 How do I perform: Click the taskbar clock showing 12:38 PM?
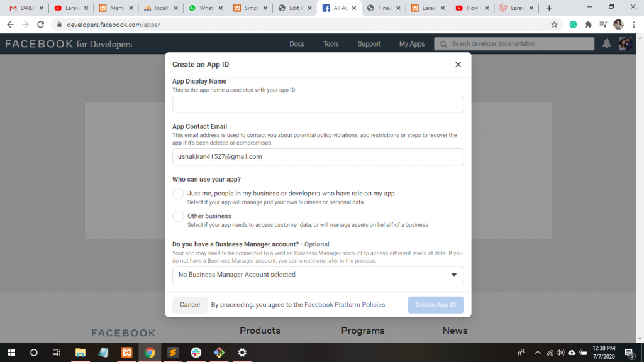coord(604,353)
